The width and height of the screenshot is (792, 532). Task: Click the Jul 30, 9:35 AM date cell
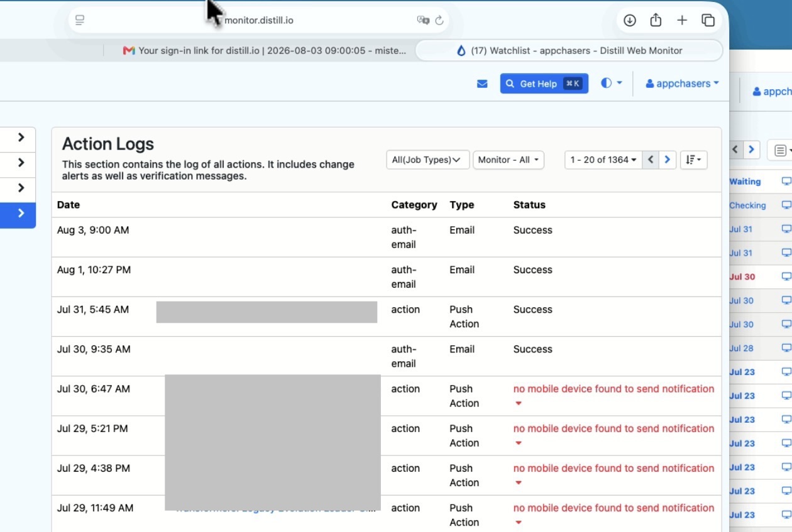coord(94,349)
